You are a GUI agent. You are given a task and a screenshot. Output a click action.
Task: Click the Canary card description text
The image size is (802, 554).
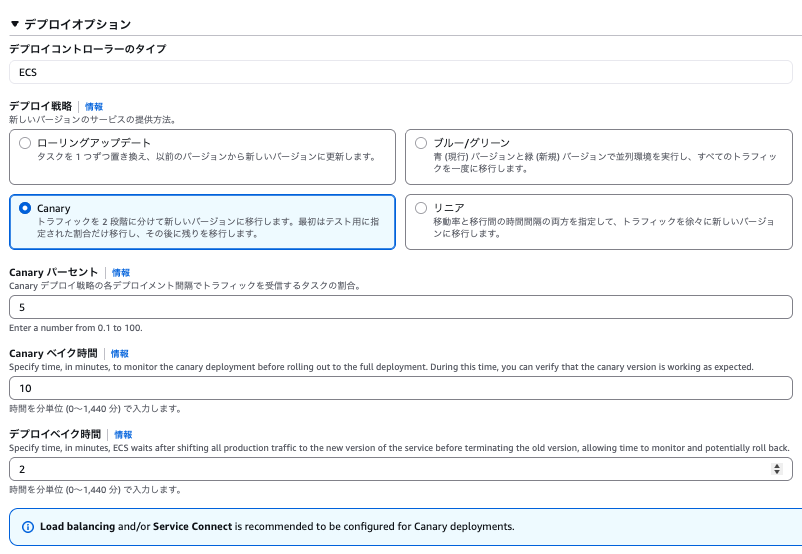coord(200,227)
